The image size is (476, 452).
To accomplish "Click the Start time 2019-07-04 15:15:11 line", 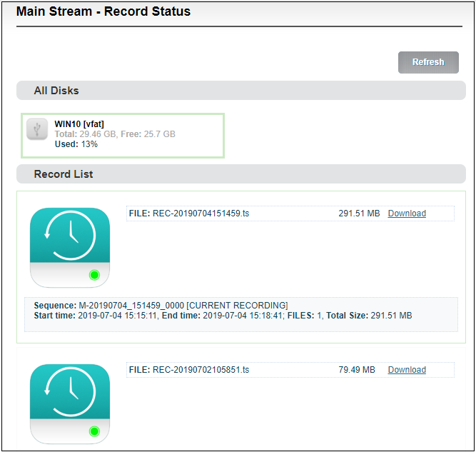I will click(x=223, y=316).
